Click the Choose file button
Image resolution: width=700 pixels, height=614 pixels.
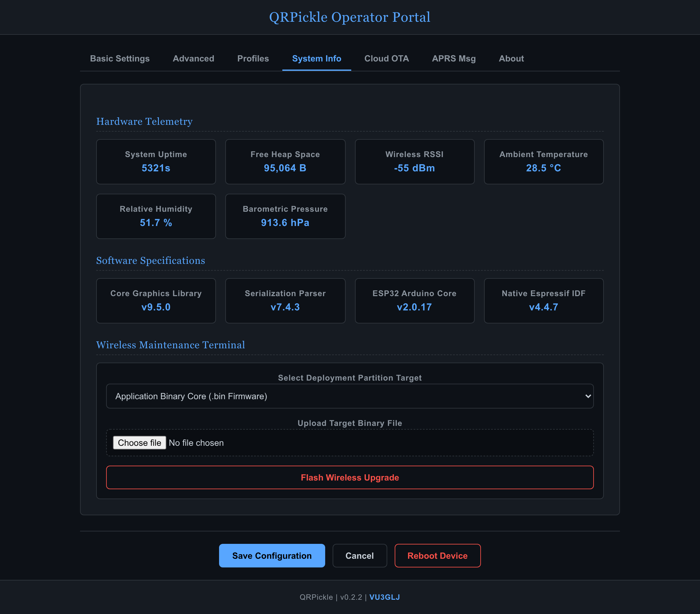point(139,443)
